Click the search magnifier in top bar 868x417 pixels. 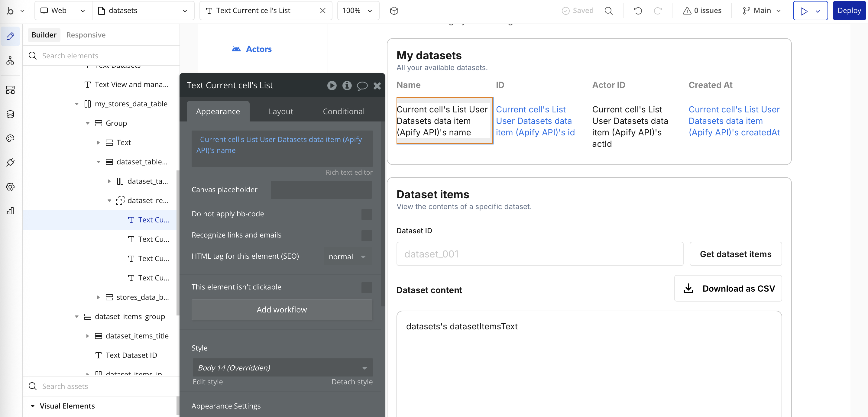click(x=608, y=11)
